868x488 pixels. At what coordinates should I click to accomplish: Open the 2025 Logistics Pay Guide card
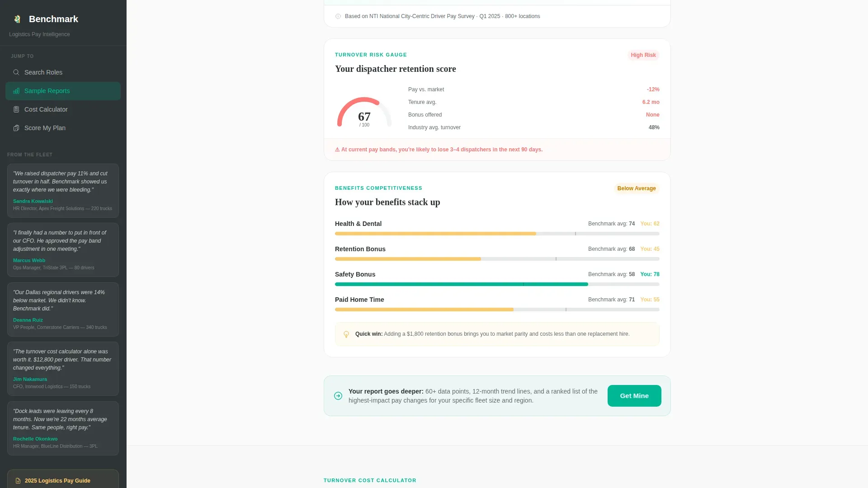63,479
